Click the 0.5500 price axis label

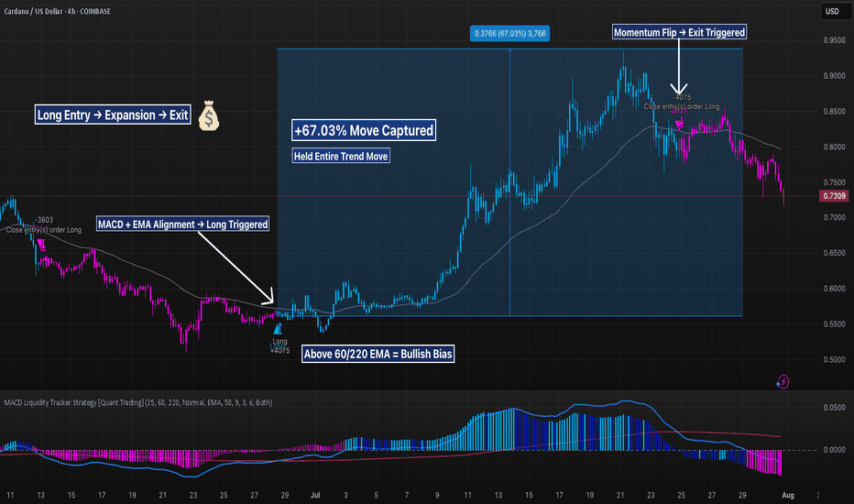click(x=835, y=324)
